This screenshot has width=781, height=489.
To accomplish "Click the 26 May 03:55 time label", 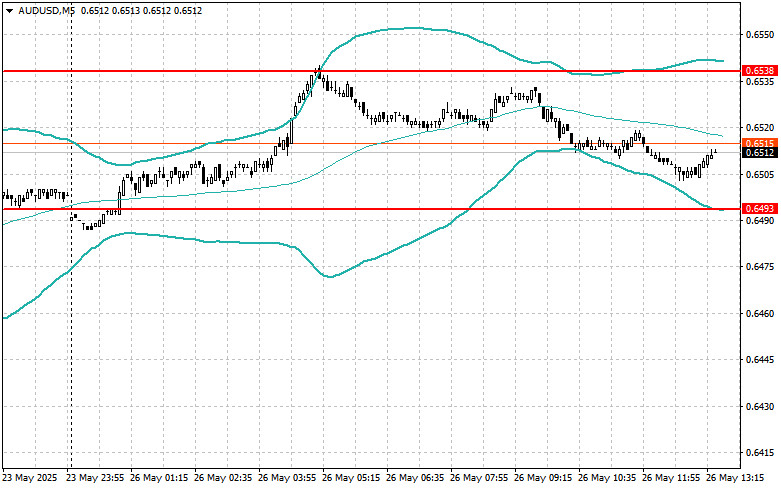I will [287, 478].
